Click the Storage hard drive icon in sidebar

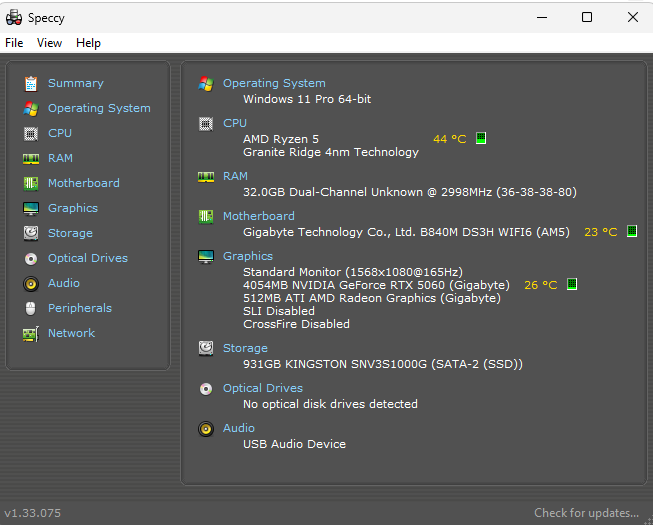click(x=31, y=234)
